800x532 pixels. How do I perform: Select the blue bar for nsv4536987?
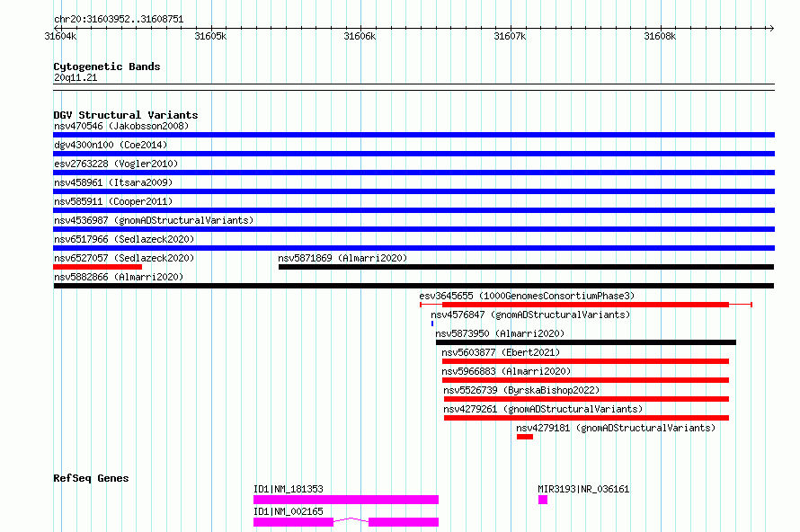[413, 229]
